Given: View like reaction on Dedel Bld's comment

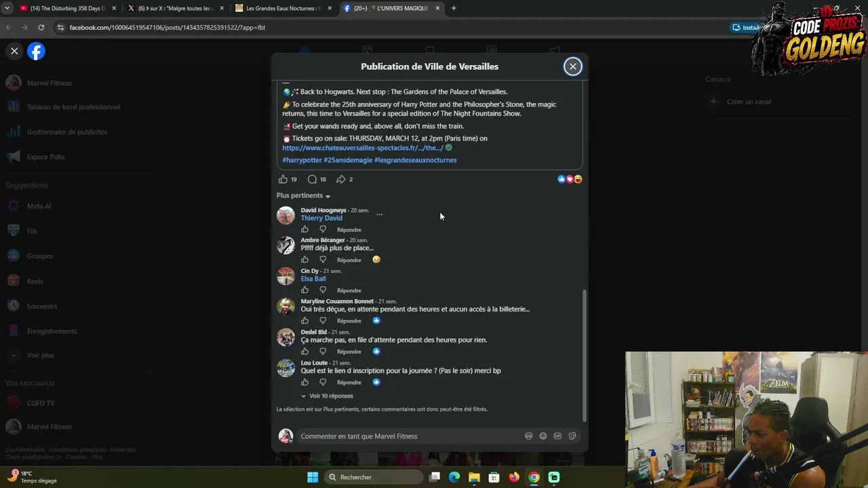Looking at the screenshot, I should (376, 351).
